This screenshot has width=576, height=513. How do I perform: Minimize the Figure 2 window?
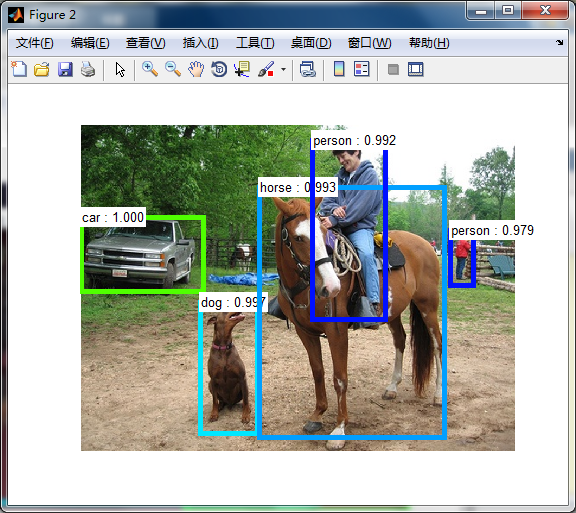tap(480, 11)
